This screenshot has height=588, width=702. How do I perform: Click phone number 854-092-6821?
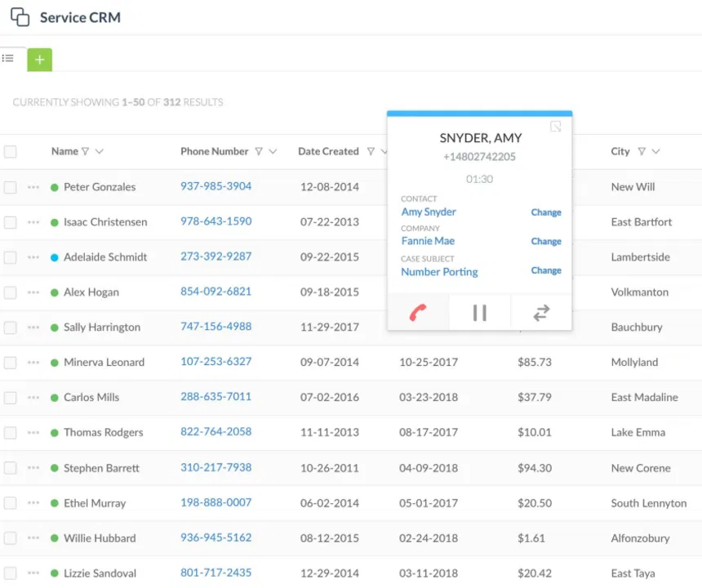tap(215, 292)
